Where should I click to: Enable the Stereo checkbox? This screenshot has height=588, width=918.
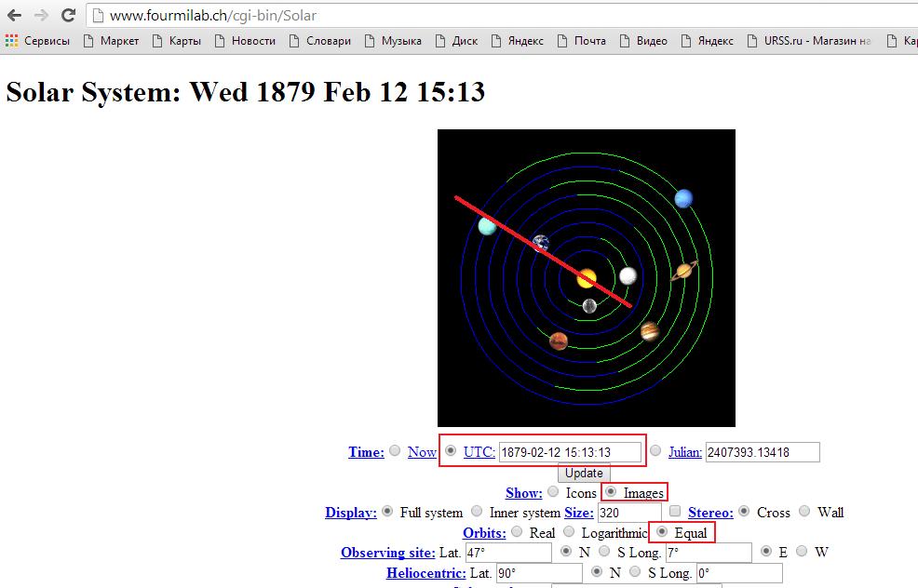click(x=675, y=512)
